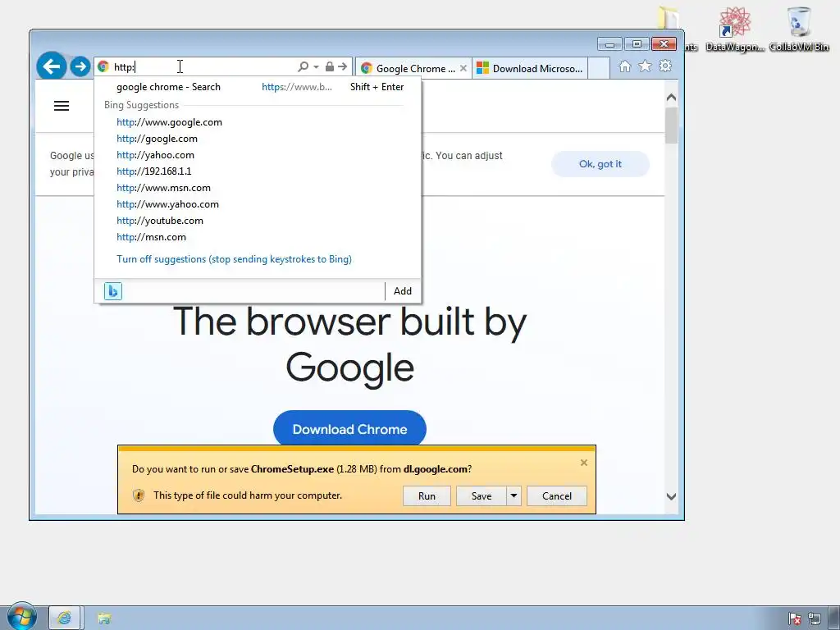This screenshot has height=630, width=840.
Task: Save ChromeSetup.exe from the download bar
Action: (x=481, y=496)
